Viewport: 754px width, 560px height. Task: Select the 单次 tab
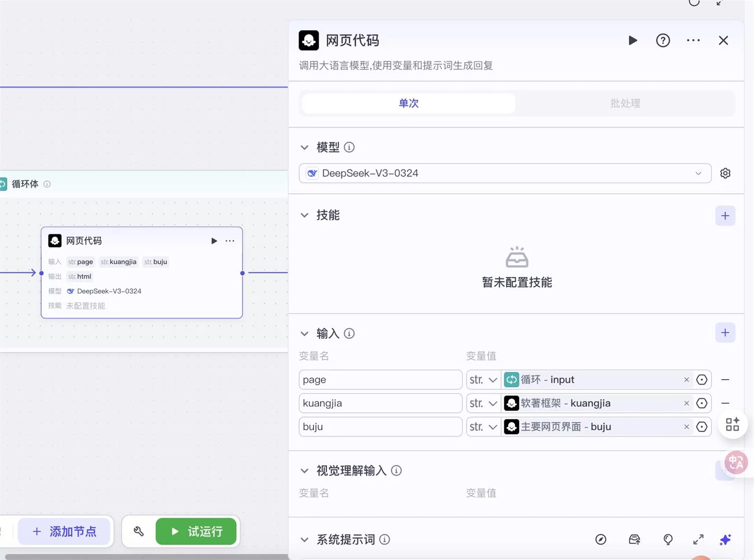click(x=408, y=103)
